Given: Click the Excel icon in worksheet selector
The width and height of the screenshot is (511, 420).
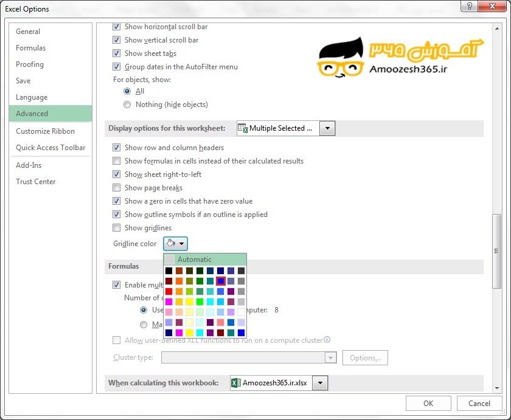Looking at the screenshot, I should (x=243, y=128).
